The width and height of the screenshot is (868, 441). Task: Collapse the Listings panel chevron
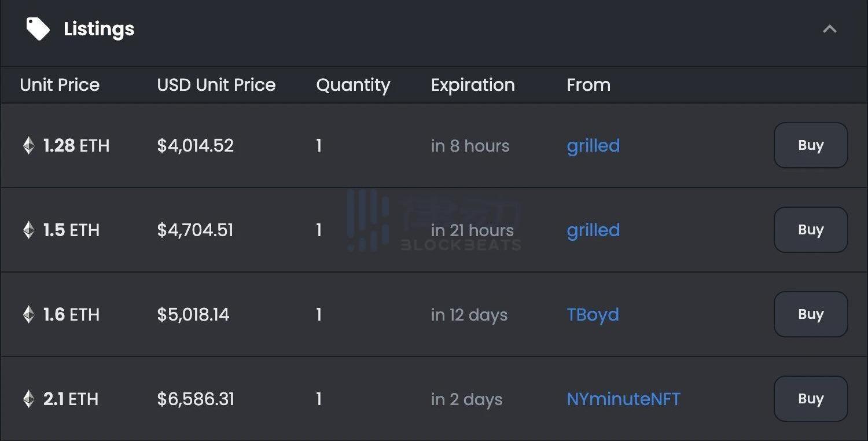pos(830,29)
